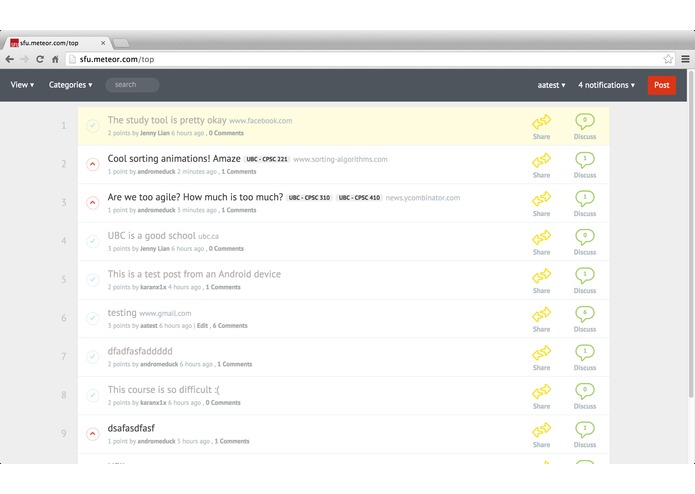The image size is (695, 494).
Task: Toggle upvote check on 'The study tool is pretty okay'
Action: tap(93, 126)
